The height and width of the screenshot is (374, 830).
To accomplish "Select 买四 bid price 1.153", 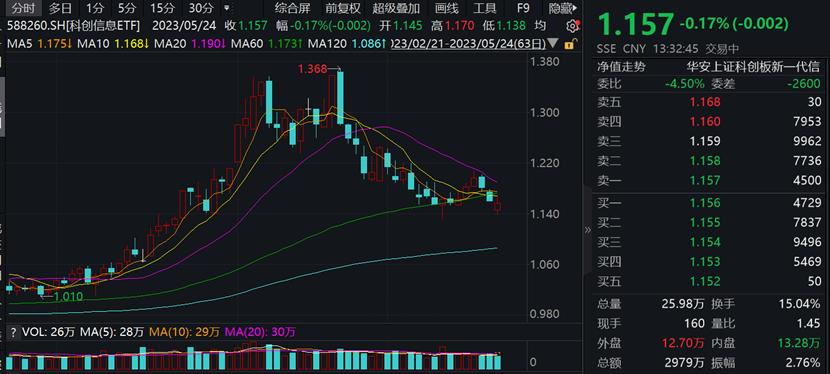I will pyautogui.click(x=705, y=262).
